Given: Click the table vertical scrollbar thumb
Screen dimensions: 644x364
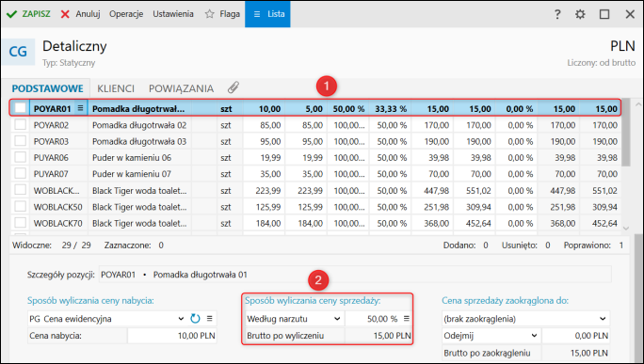Looking at the screenshot, I should (x=626, y=132).
